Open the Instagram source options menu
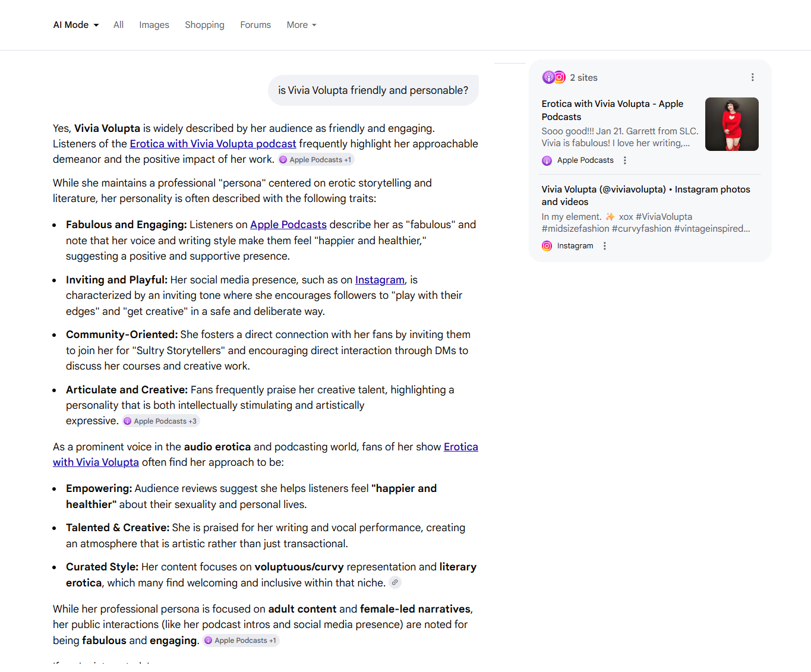 [604, 246]
